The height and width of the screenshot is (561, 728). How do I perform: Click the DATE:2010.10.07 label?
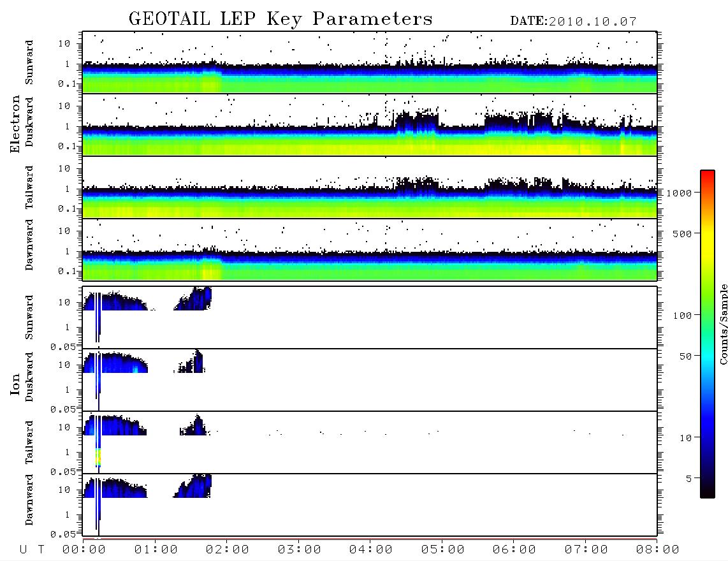pyautogui.click(x=573, y=22)
